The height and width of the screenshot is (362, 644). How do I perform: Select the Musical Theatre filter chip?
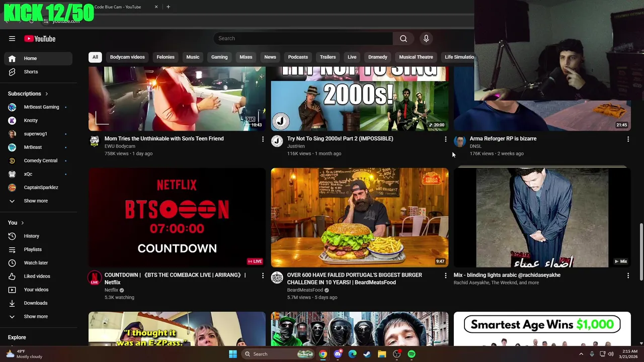pos(416,57)
